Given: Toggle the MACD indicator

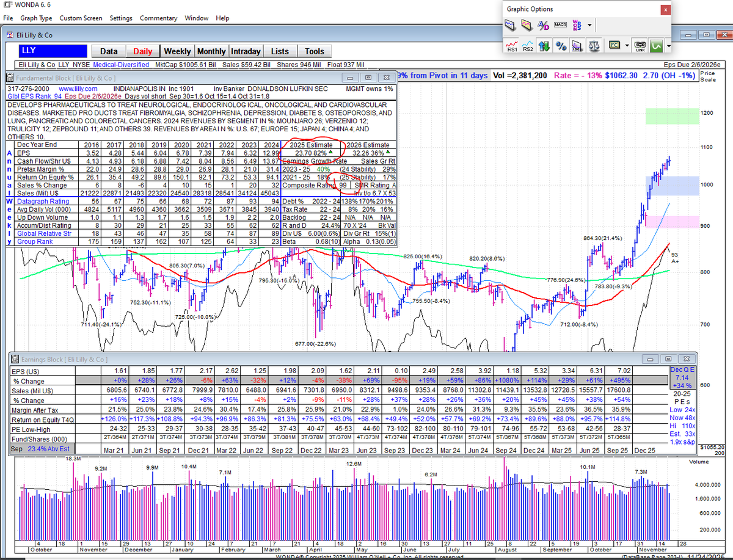Looking at the screenshot, I should coord(560,25).
